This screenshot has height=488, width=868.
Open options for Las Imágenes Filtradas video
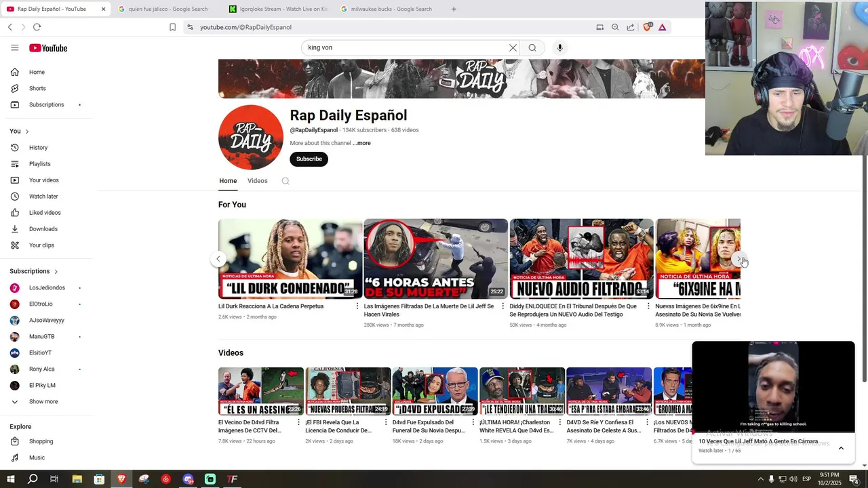tap(503, 306)
